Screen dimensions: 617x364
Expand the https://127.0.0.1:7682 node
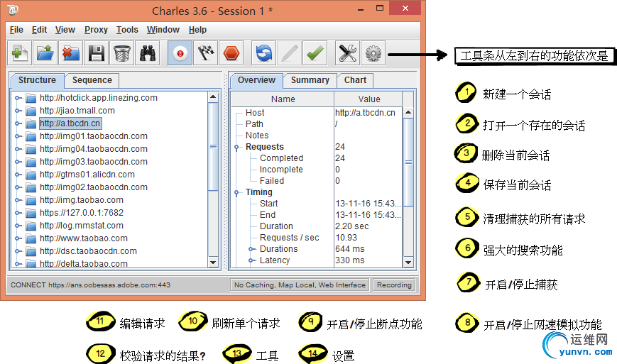pos(18,213)
